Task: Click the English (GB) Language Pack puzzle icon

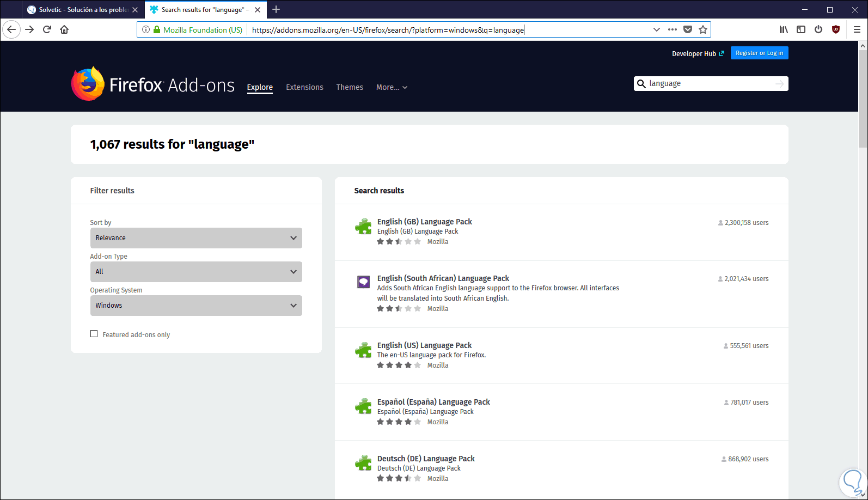Action: (x=363, y=226)
